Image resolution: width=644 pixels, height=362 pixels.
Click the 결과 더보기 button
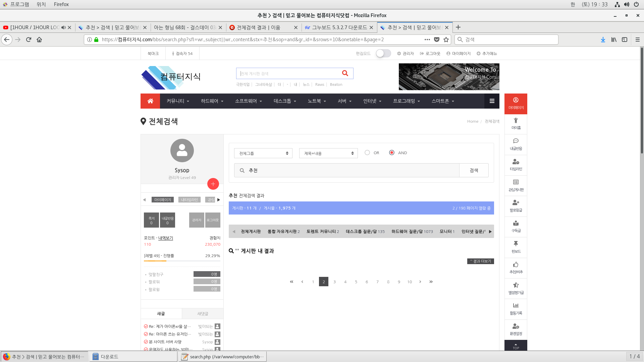(480, 261)
